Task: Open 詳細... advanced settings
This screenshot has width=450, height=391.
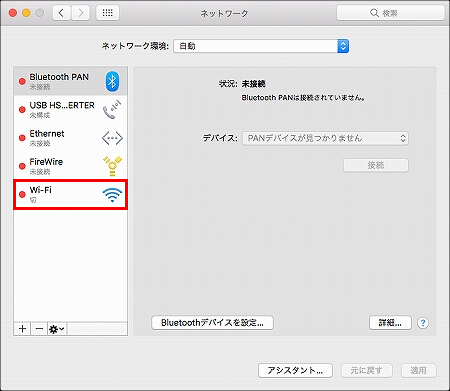Action: point(390,323)
